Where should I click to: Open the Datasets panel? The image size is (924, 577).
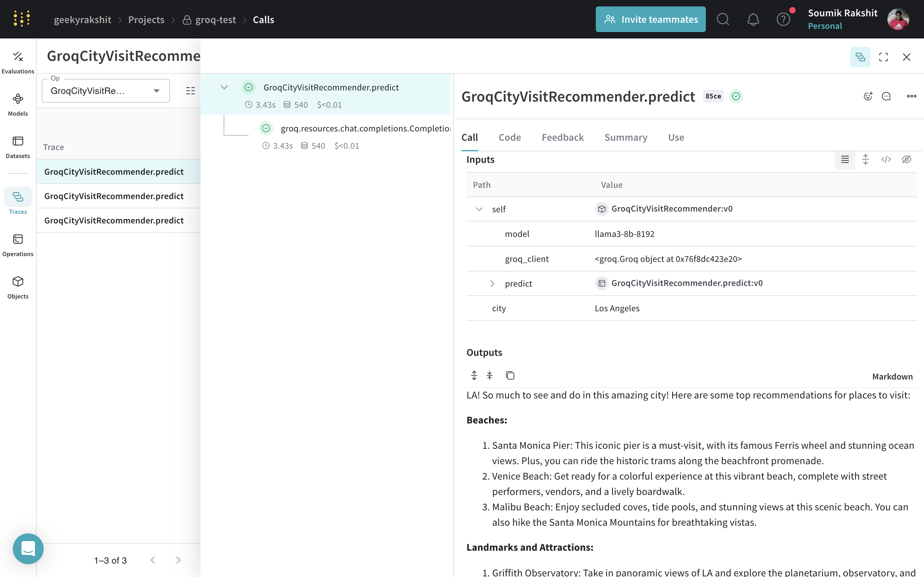tap(18, 146)
